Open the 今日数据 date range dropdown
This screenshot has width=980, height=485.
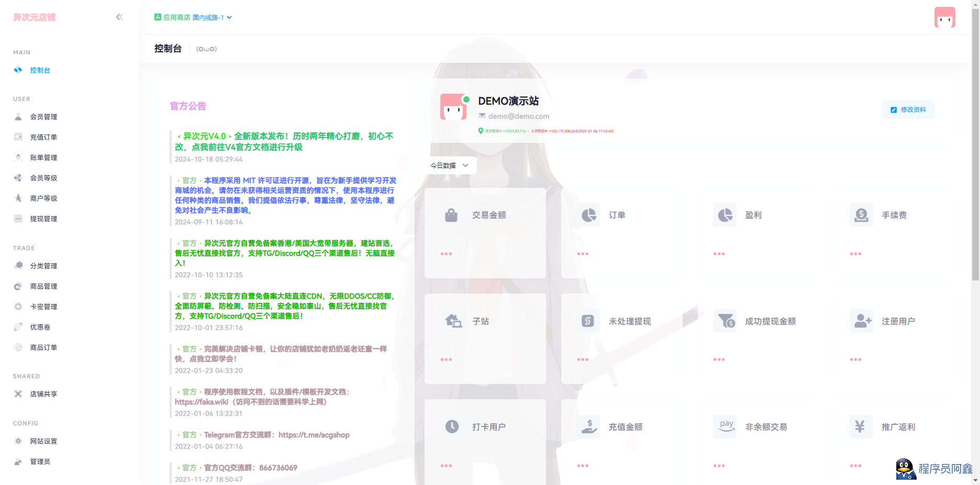(x=450, y=165)
